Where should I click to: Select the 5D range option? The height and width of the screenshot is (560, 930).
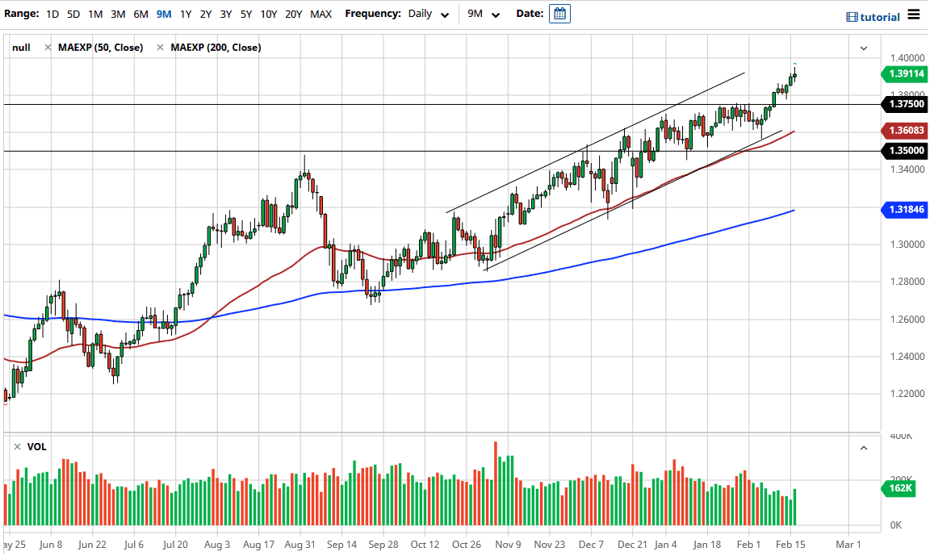[x=72, y=14]
